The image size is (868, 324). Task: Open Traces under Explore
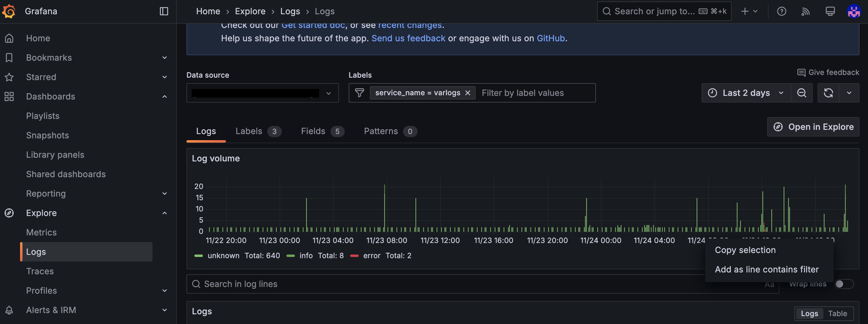pos(40,271)
